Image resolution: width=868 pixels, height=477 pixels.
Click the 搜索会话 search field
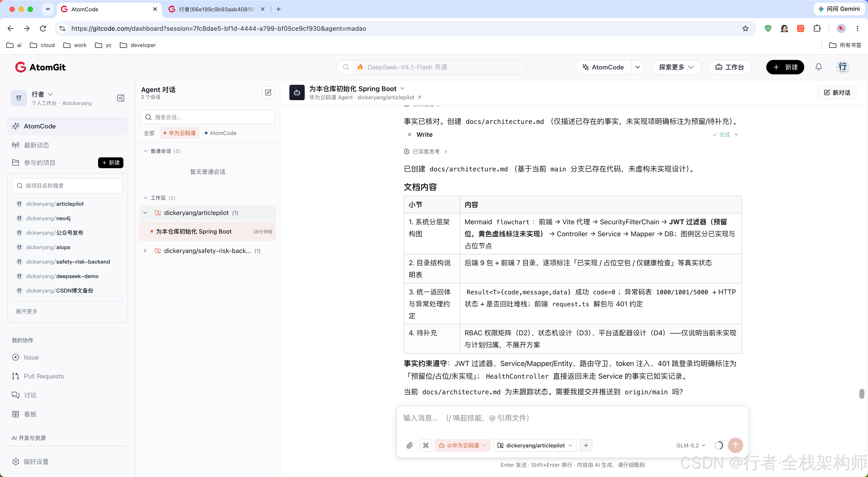click(208, 117)
